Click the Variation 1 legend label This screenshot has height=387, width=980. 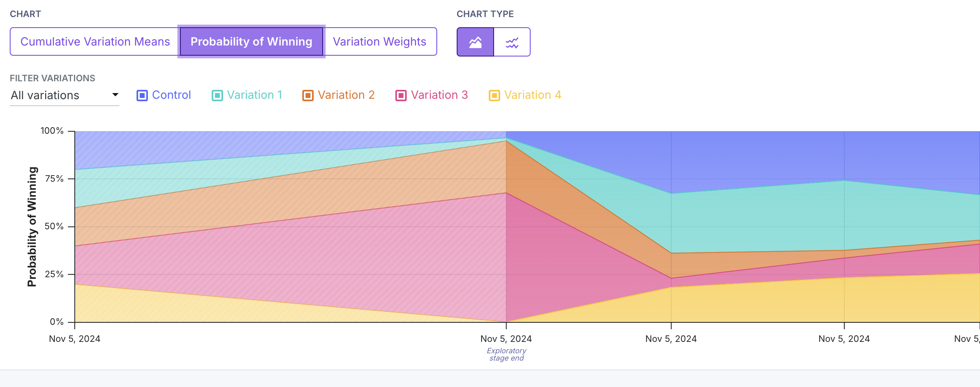pos(255,95)
